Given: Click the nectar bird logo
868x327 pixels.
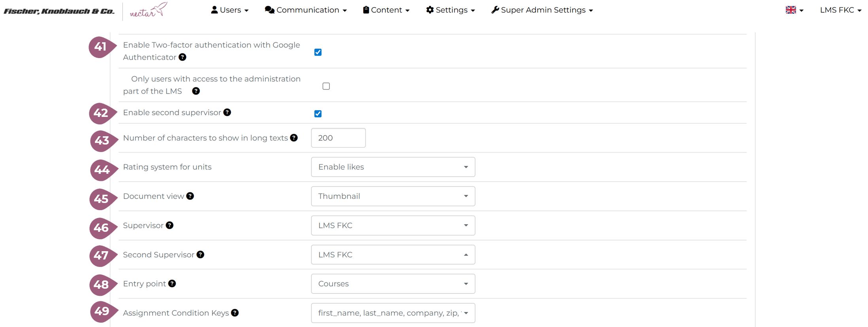Looking at the screenshot, I should pyautogui.click(x=149, y=10).
